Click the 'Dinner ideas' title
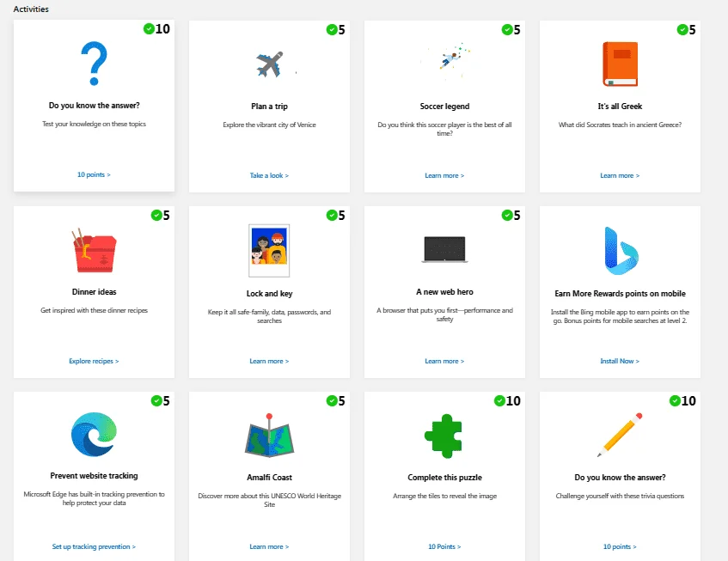 94,292
